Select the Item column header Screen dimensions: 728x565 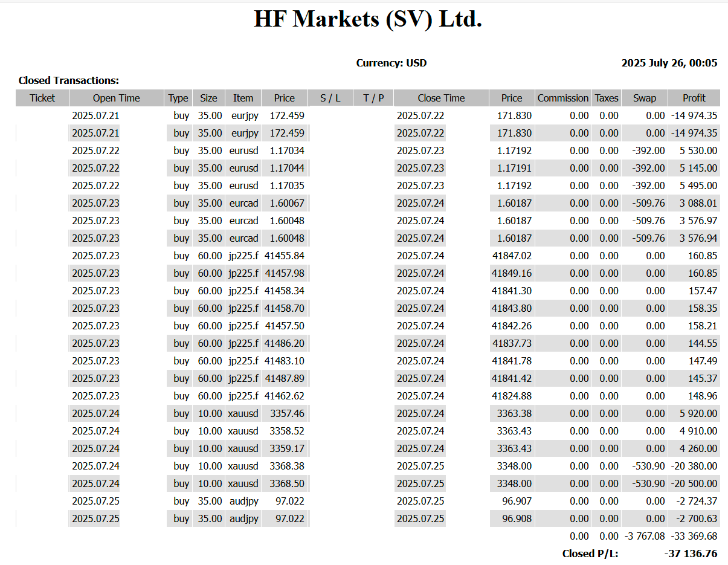pyautogui.click(x=243, y=98)
